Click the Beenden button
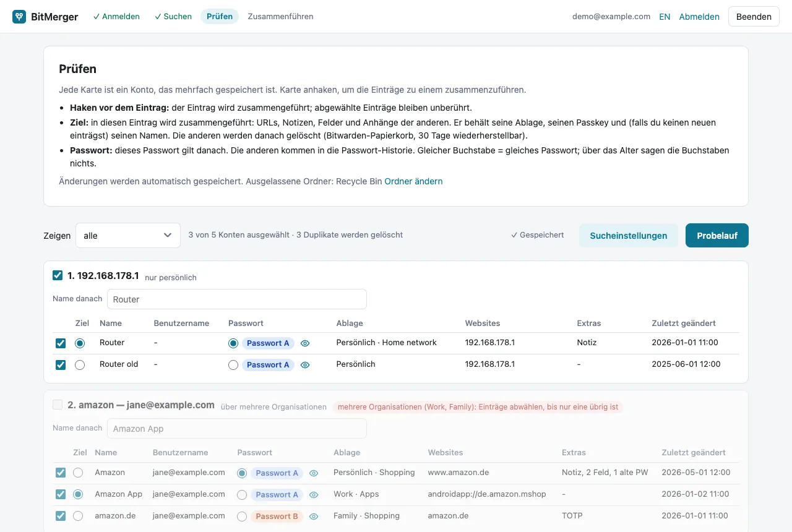792x532 pixels. point(754,17)
